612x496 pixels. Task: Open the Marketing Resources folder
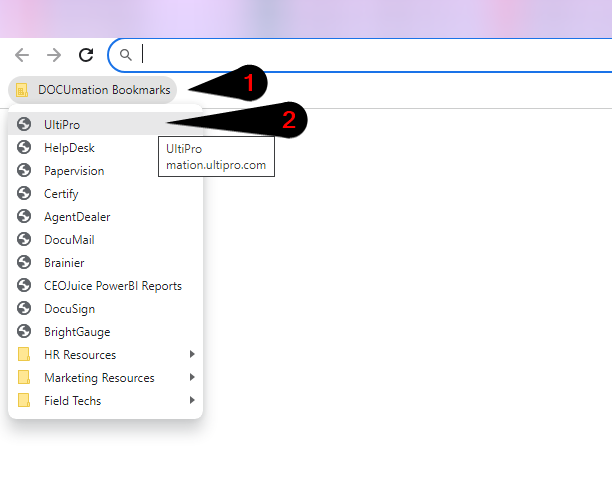tap(105, 378)
